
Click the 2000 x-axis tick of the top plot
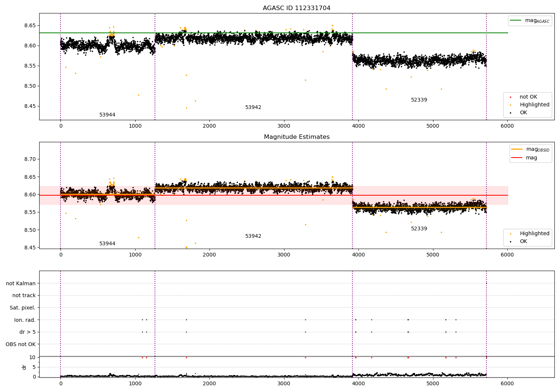pos(209,126)
